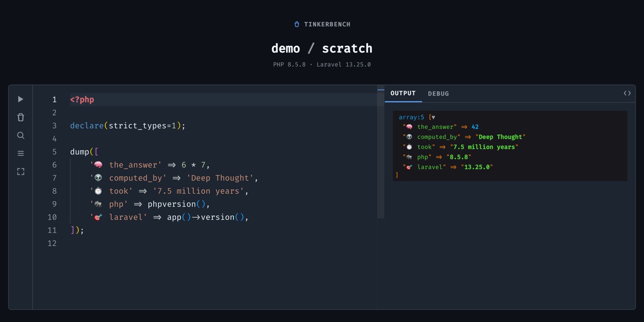Image resolution: width=644 pixels, height=322 pixels.
Task: Click phpversion() call in the editor
Action: [x=177, y=204]
